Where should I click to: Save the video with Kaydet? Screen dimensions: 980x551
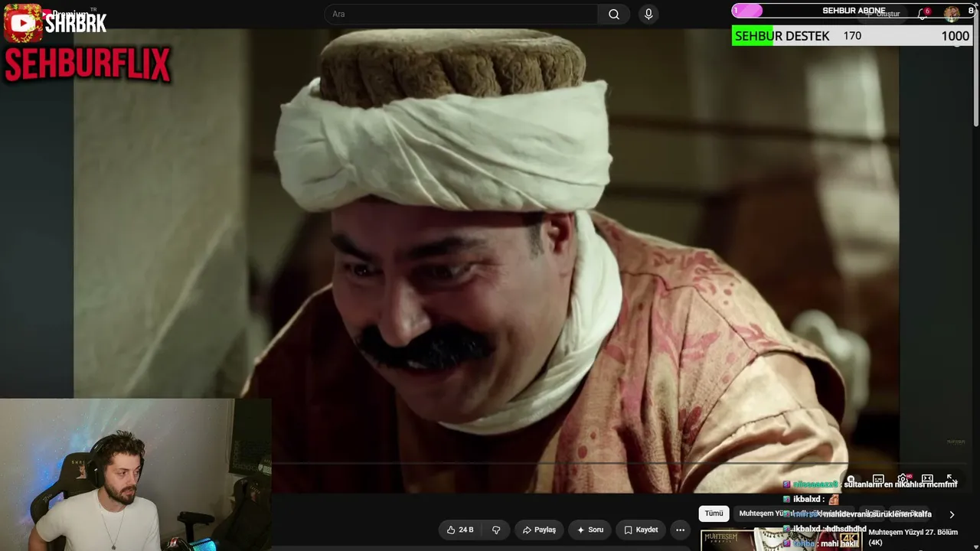pyautogui.click(x=641, y=530)
